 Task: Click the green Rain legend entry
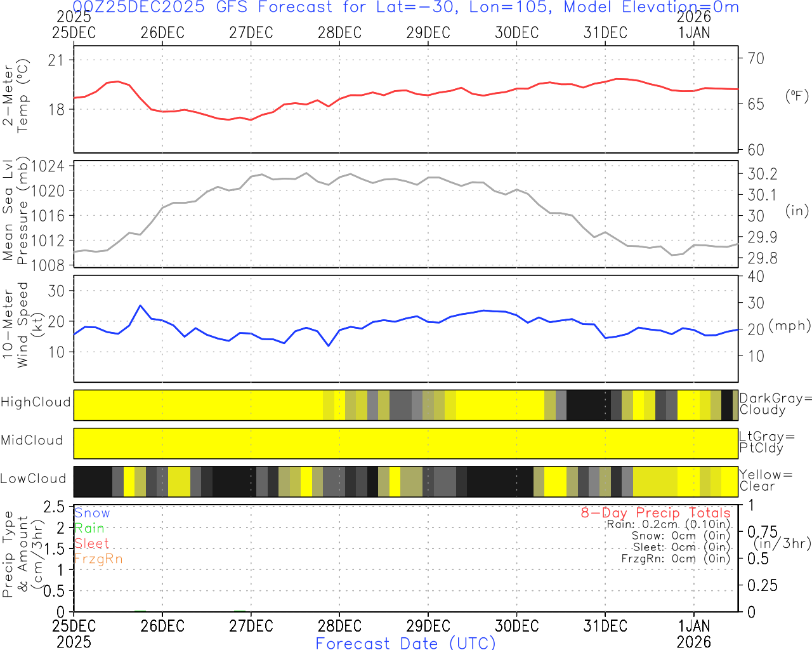89,528
